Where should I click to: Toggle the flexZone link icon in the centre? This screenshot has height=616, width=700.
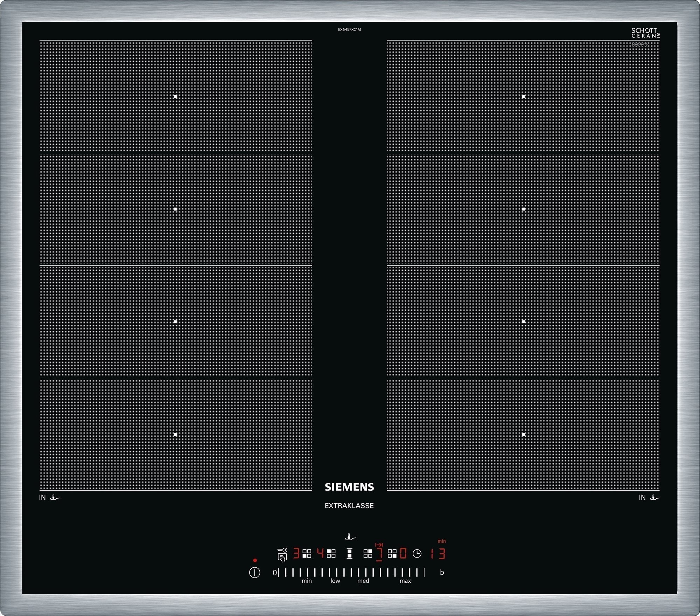tap(349, 554)
